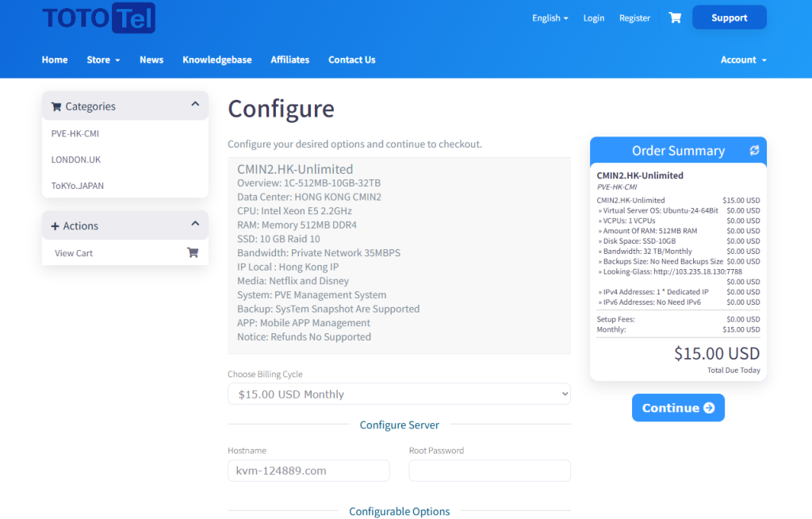
Task: Focus the Root Password field
Action: 489,471
